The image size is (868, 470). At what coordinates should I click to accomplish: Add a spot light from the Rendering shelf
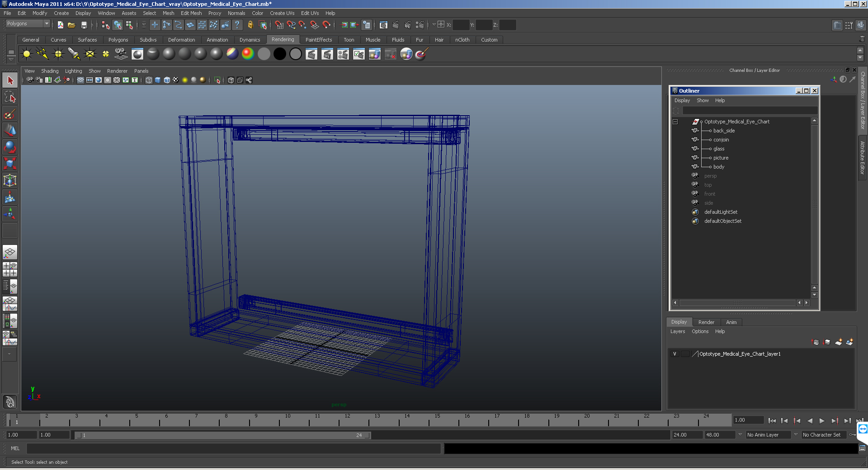coord(74,54)
